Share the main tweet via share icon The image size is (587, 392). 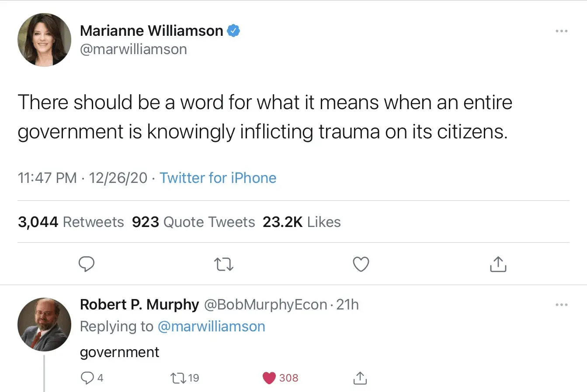coord(498,264)
